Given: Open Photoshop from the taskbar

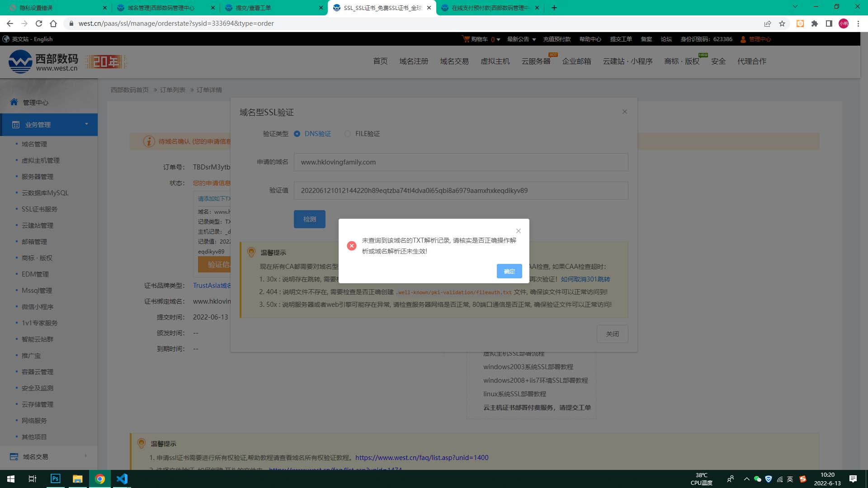Looking at the screenshot, I should (55, 479).
